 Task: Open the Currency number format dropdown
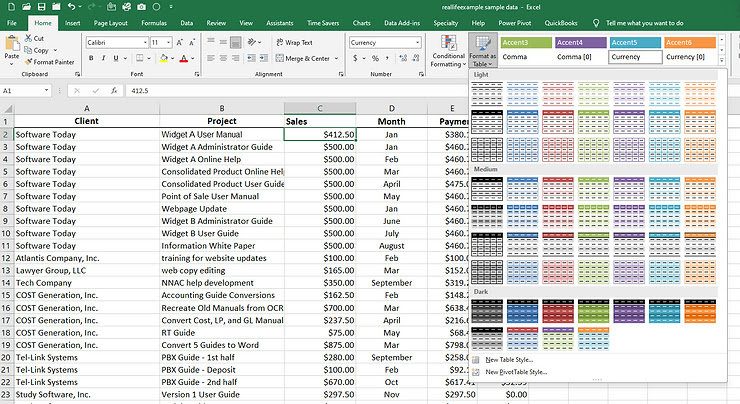click(418, 42)
